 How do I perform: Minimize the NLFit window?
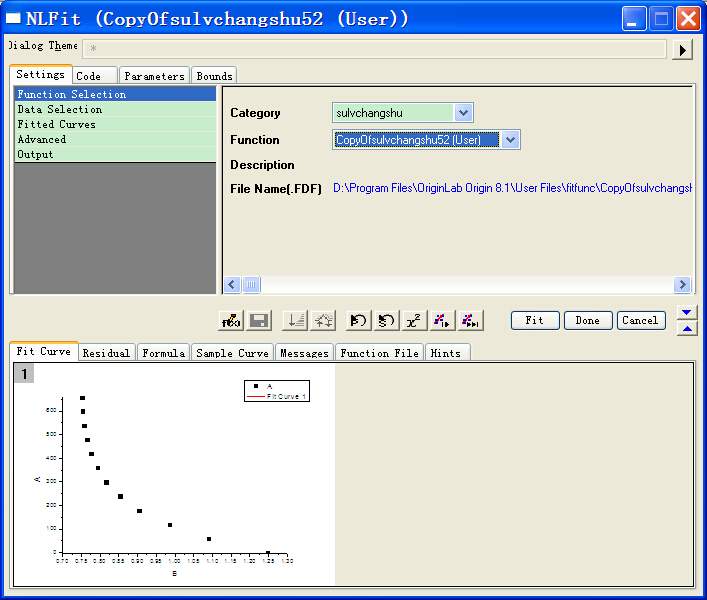(634, 18)
